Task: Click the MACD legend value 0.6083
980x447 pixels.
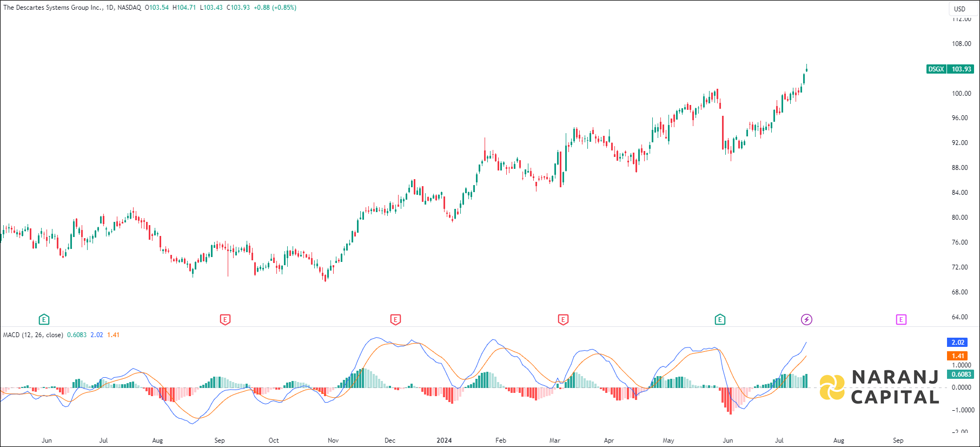Action: [x=77, y=335]
